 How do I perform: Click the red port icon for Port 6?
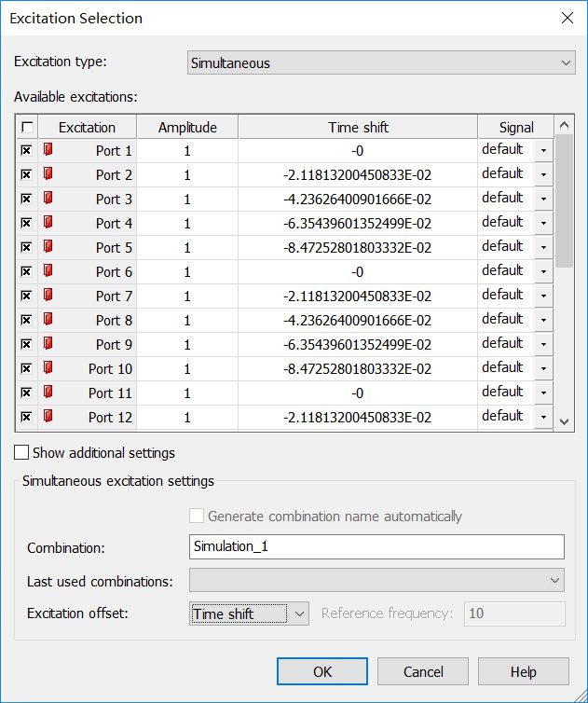[48, 270]
